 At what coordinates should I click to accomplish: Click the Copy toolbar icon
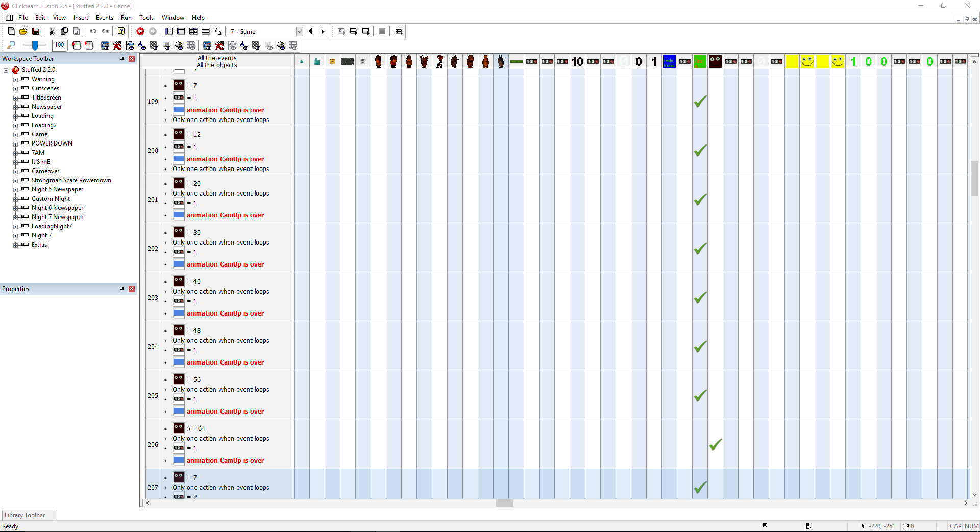coord(64,31)
